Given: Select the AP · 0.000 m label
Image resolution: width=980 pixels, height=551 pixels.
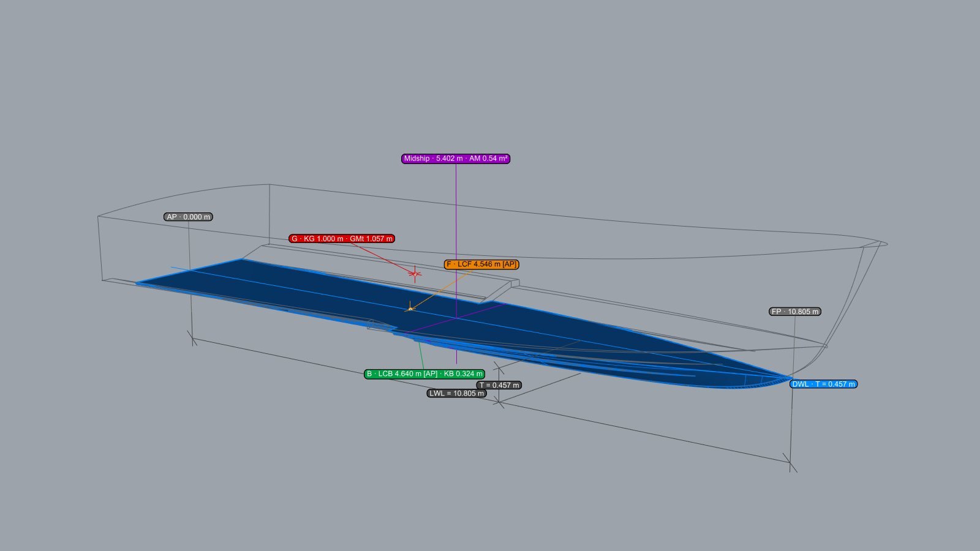Looking at the screenshot, I should point(188,217).
